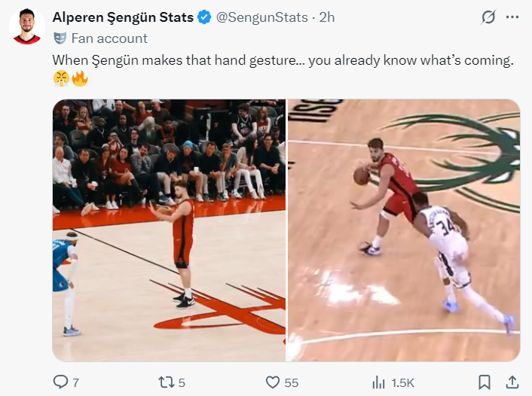532x396 pixels.
Task: View post analytics bar chart icon
Action: (x=378, y=382)
